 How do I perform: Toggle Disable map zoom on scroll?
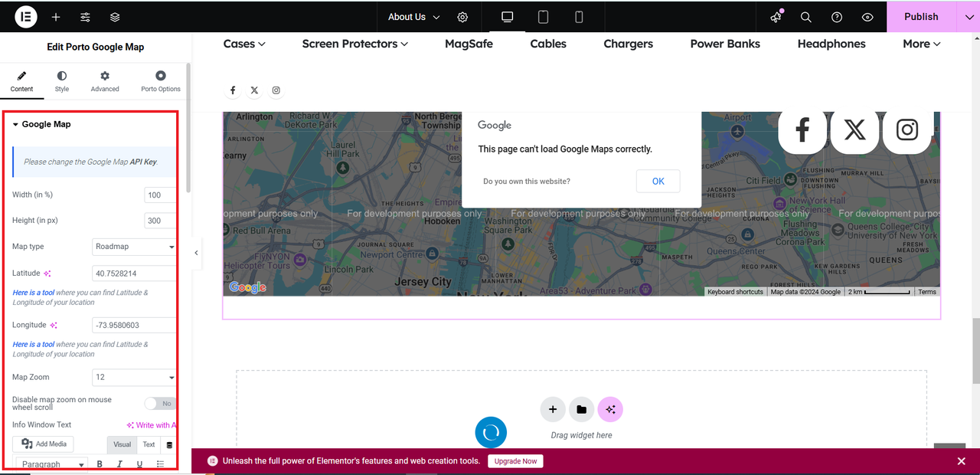tap(160, 404)
